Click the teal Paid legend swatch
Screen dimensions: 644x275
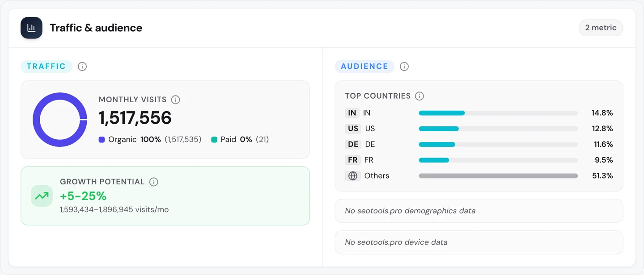click(x=214, y=140)
